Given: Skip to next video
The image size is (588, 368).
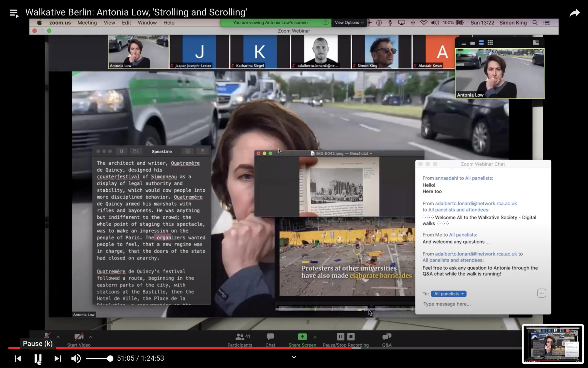Looking at the screenshot, I should tap(57, 358).
